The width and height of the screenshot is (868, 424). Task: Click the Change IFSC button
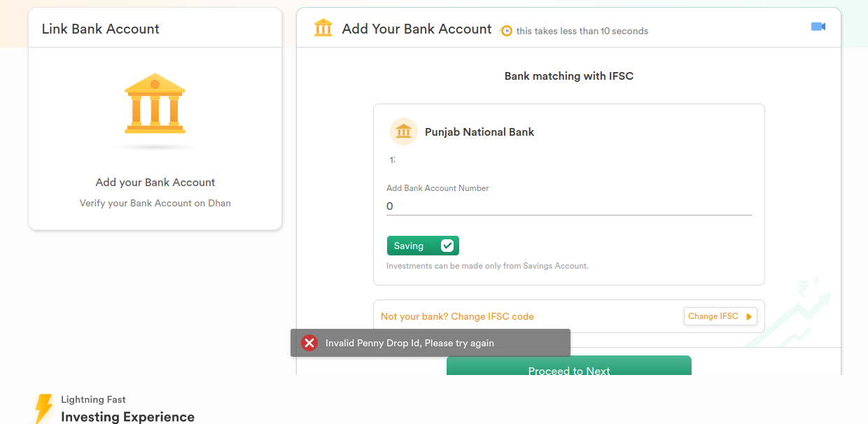[x=720, y=316]
